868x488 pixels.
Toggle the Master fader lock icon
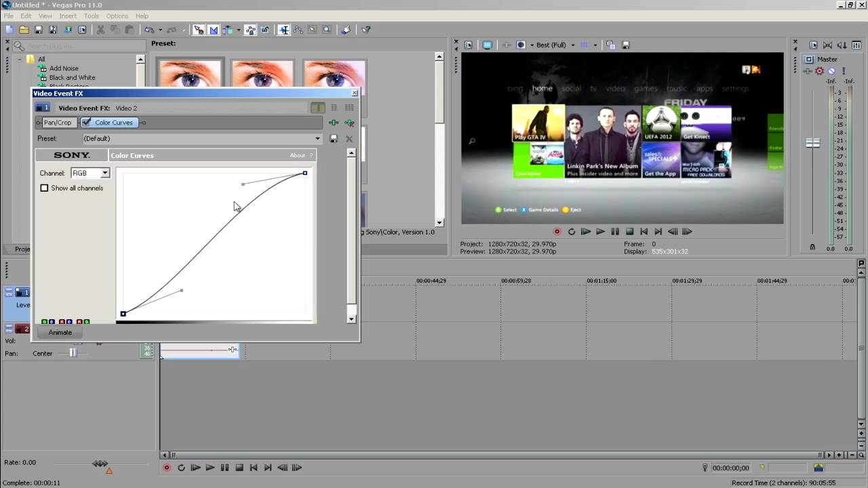click(812, 247)
